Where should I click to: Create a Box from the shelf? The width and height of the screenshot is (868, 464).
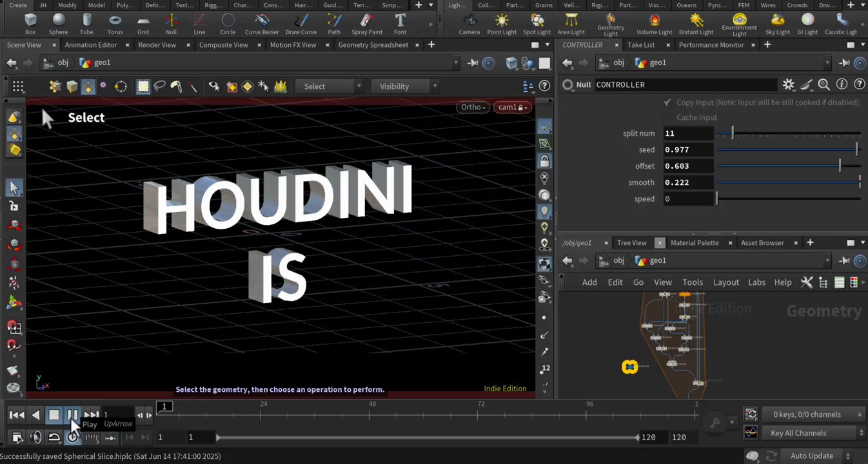[x=30, y=24]
